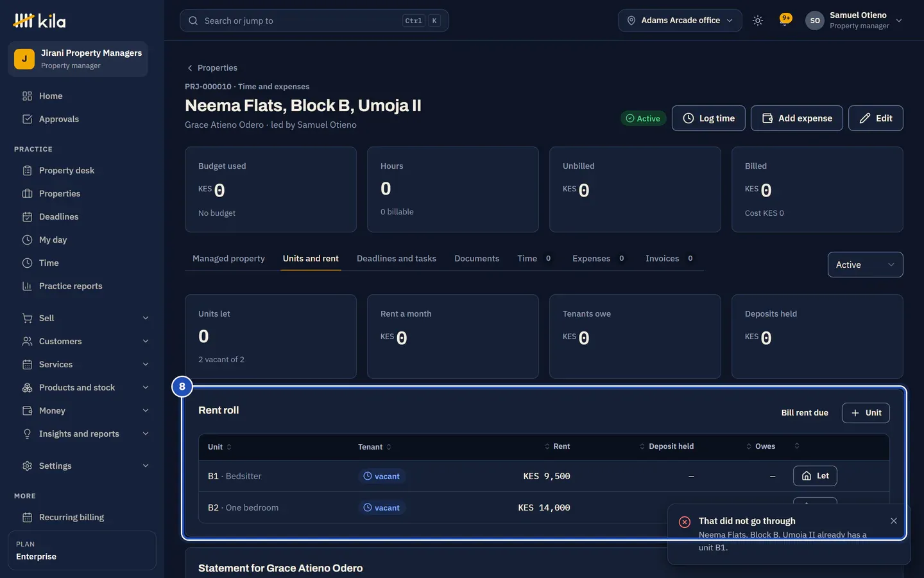Add a unit with the + Unit button
924x578 pixels.
(x=866, y=413)
